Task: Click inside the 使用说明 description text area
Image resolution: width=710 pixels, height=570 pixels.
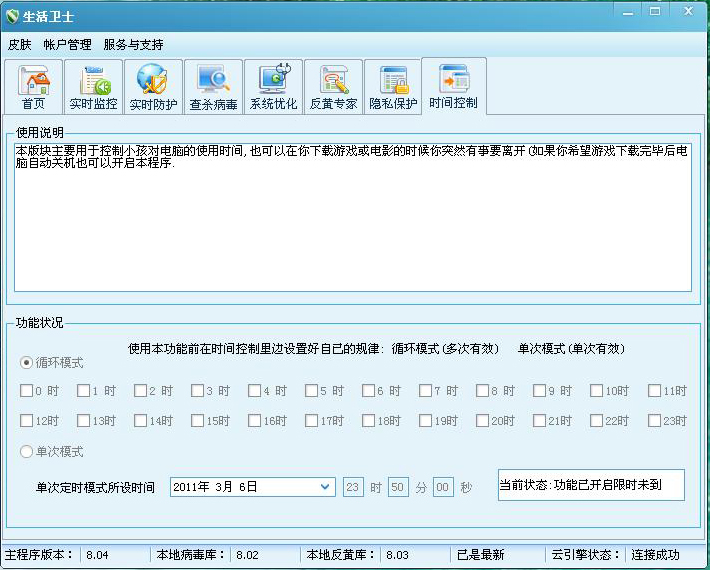Action: click(x=352, y=220)
